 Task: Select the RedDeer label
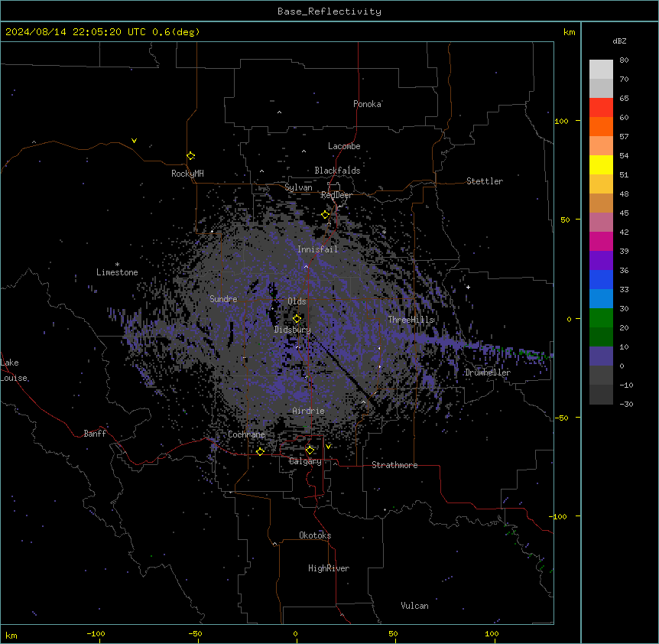pos(336,195)
